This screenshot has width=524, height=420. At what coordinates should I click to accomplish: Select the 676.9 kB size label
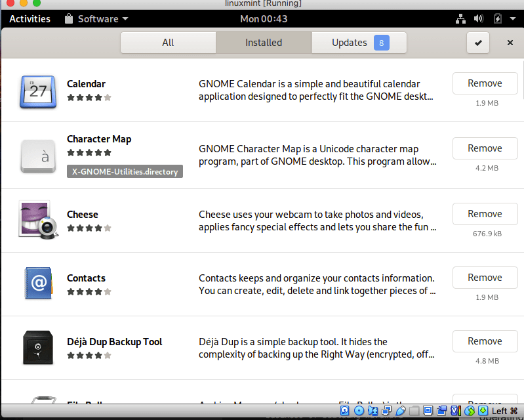click(x=487, y=234)
